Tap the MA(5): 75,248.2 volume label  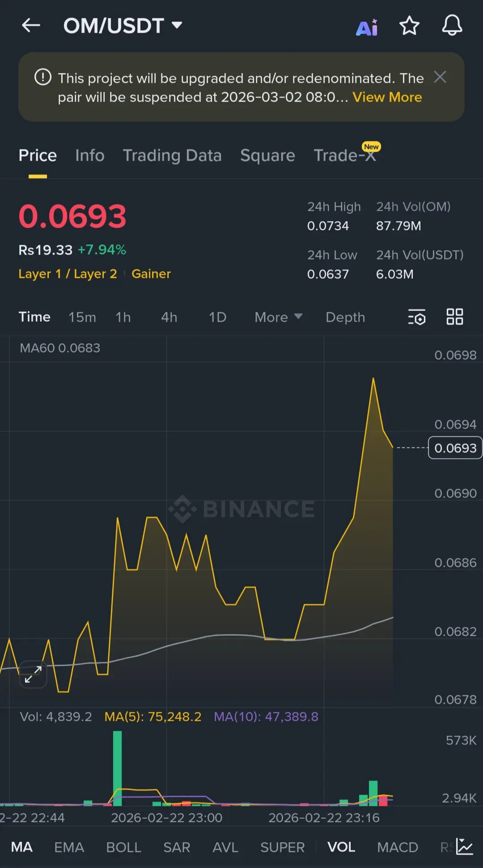[x=153, y=717]
